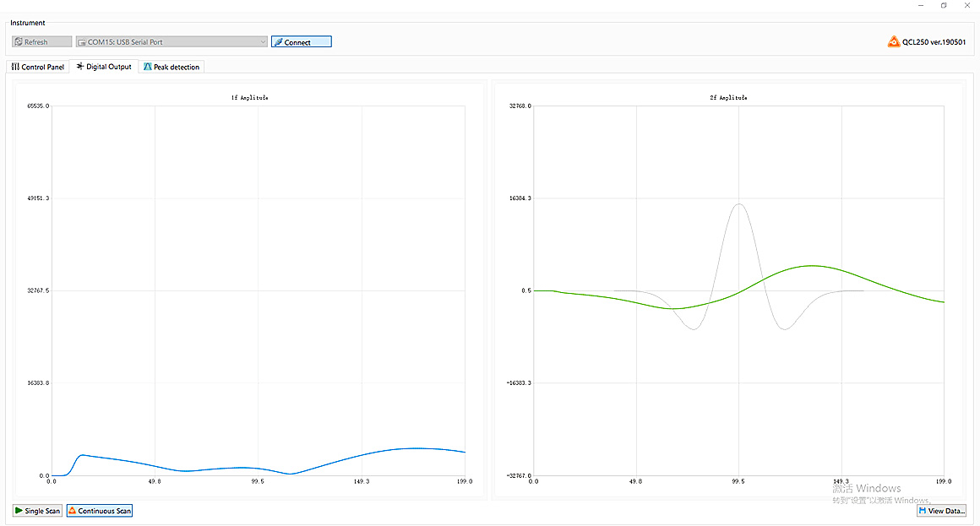Click the gray reference curve's tall peak
This screenshot has width=980, height=526.
coord(739,204)
